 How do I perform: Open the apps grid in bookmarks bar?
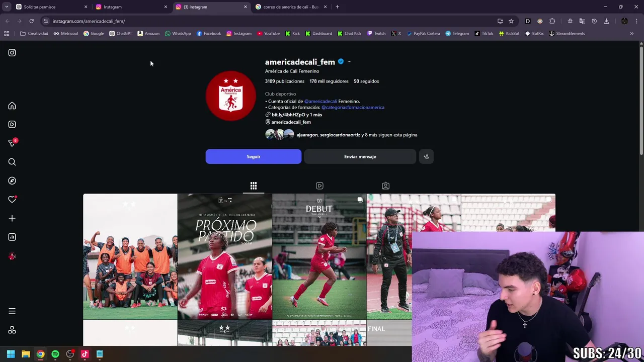pyautogui.click(x=7, y=34)
